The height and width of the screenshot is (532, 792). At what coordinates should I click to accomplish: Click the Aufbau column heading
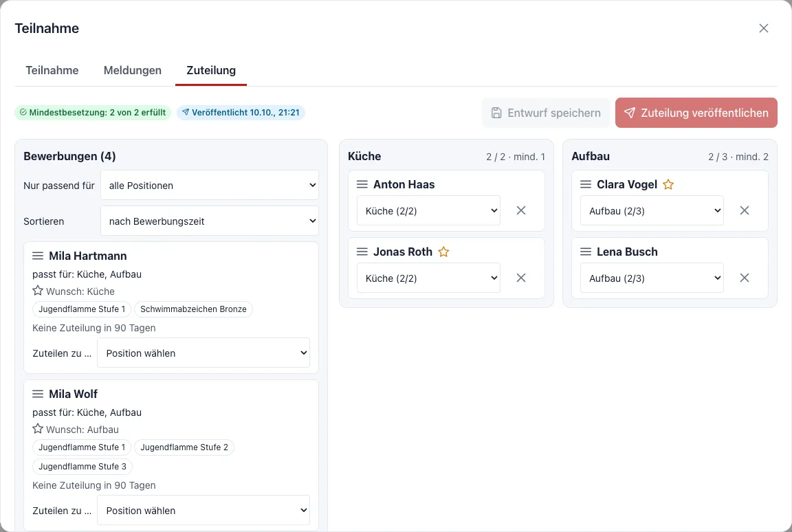pos(591,156)
